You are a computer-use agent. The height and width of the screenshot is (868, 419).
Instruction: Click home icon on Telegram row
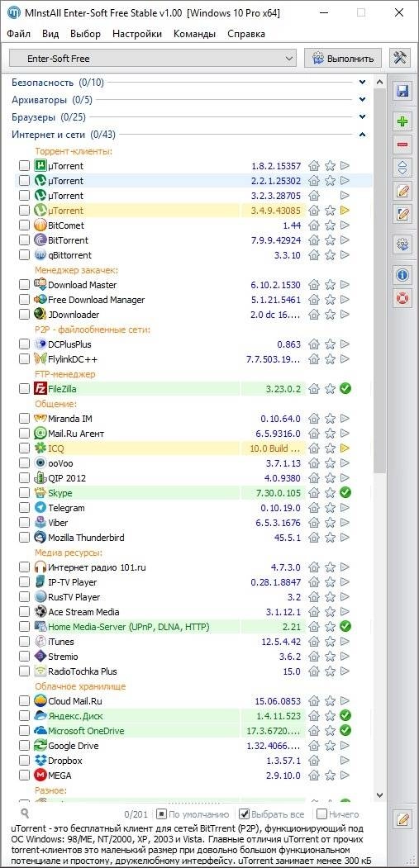pos(314,508)
